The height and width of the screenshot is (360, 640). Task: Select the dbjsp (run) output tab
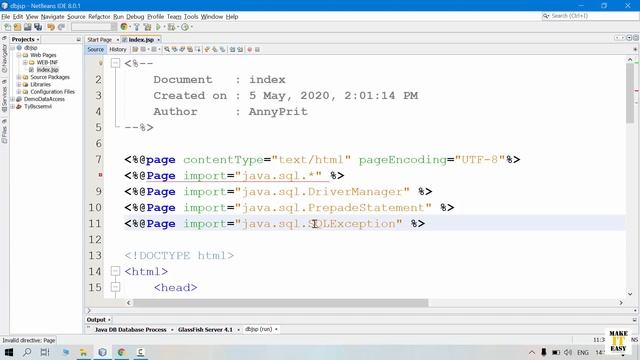point(258,329)
